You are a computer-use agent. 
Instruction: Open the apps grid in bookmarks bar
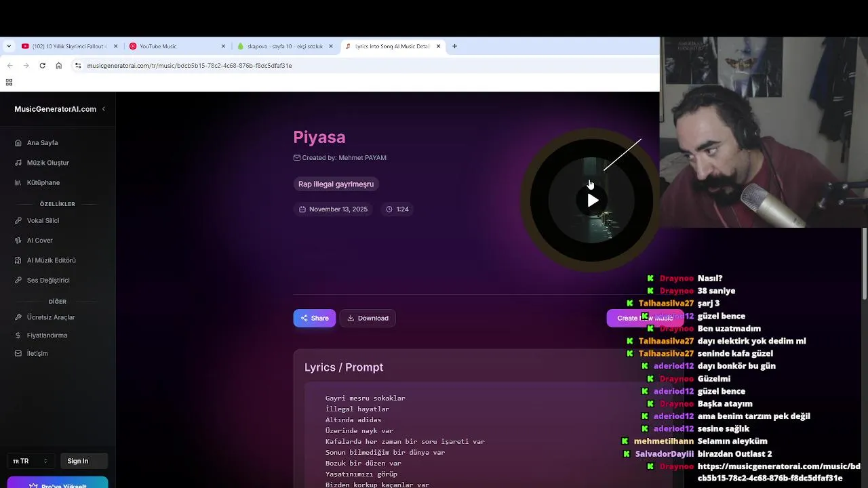[x=9, y=83]
